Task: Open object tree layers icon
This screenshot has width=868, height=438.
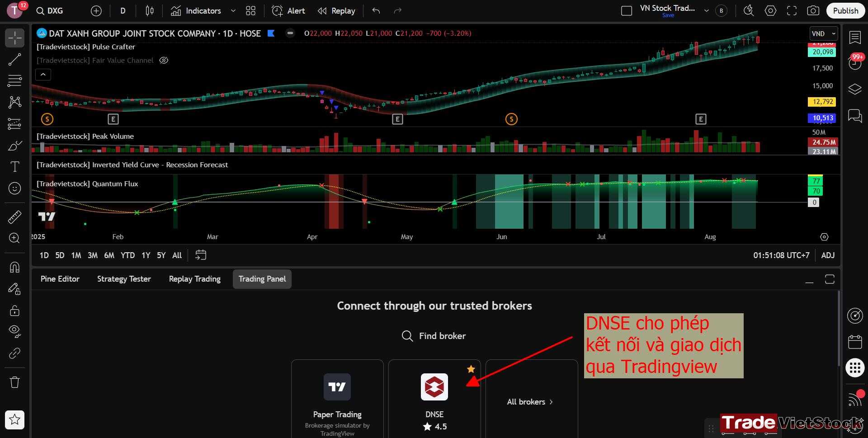Action: point(855,89)
